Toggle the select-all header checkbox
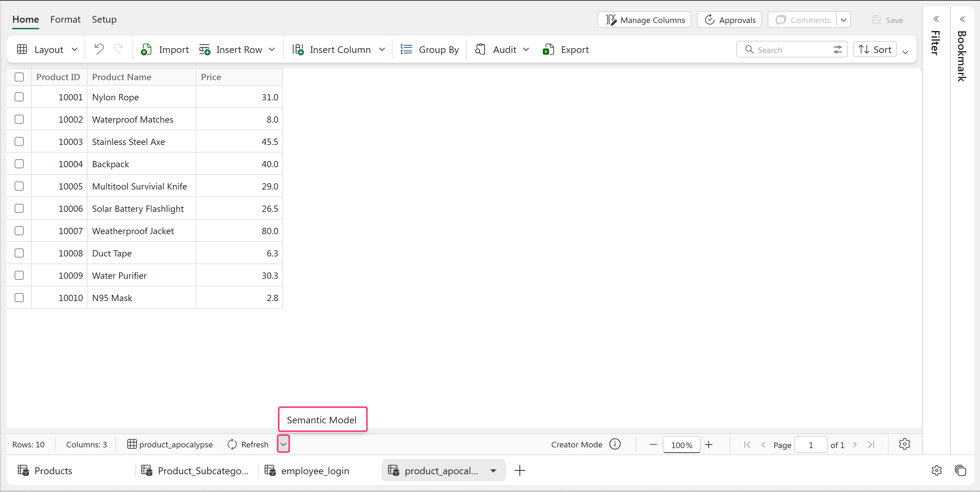Image resolution: width=980 pixels, height=492 pixels. click(x=19, y=77)
